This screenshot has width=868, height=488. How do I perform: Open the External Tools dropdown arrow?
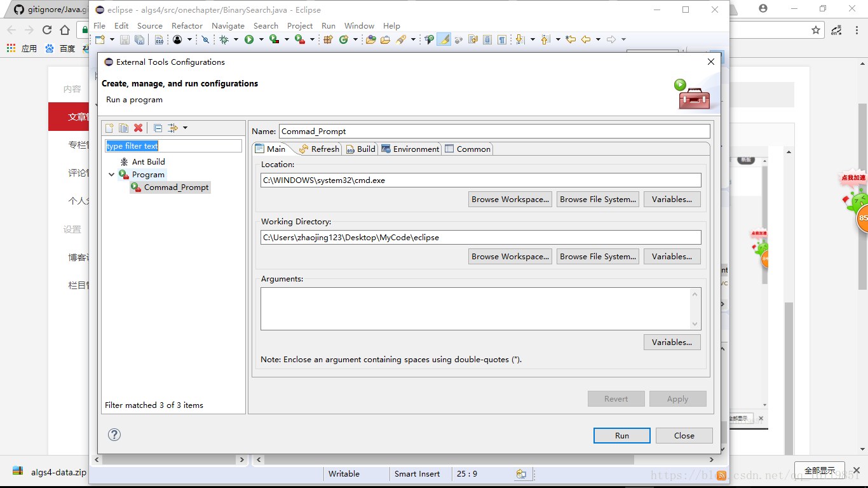tap(312, 39)
